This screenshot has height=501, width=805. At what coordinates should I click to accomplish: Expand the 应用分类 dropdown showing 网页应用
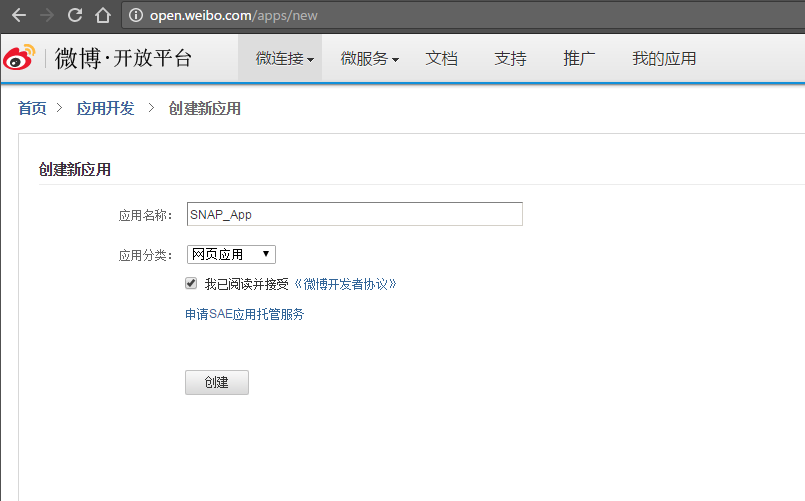(x=231, y=254)
